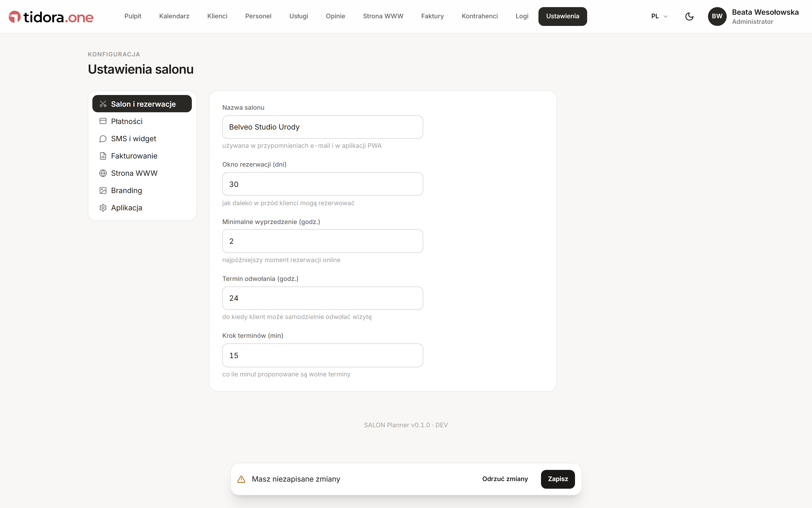Open Klienci section
The width and height of the screenshot is (812, 508).
(217, 16)
